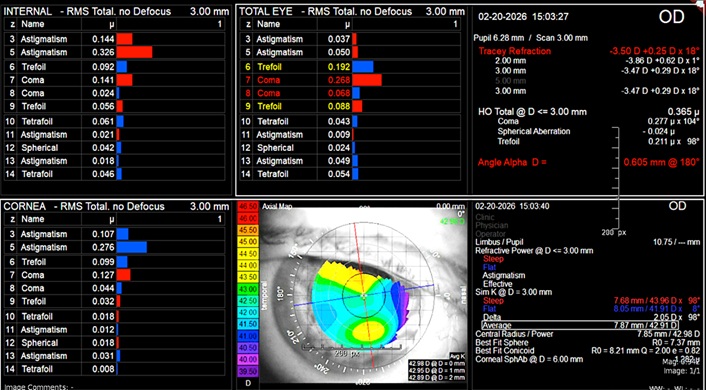Click the red Tracey Refraction label

click(x=515, y=51)
